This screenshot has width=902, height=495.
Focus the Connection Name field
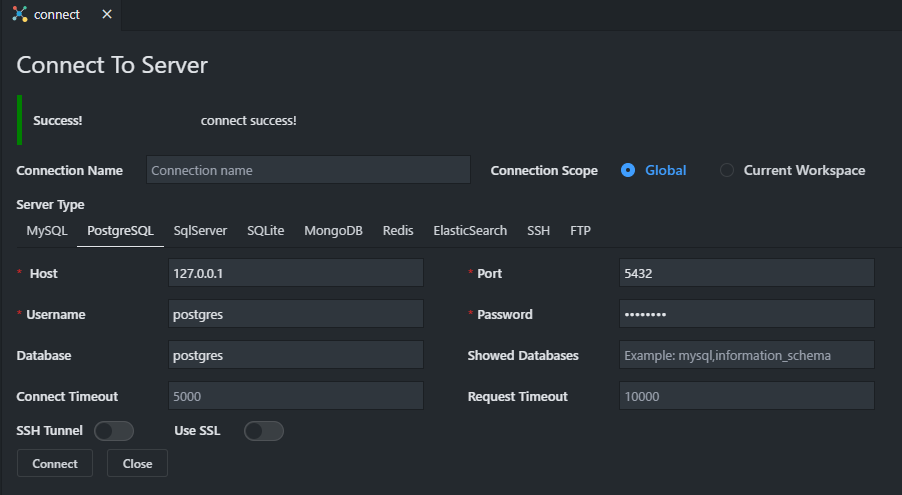click(308, 170)
